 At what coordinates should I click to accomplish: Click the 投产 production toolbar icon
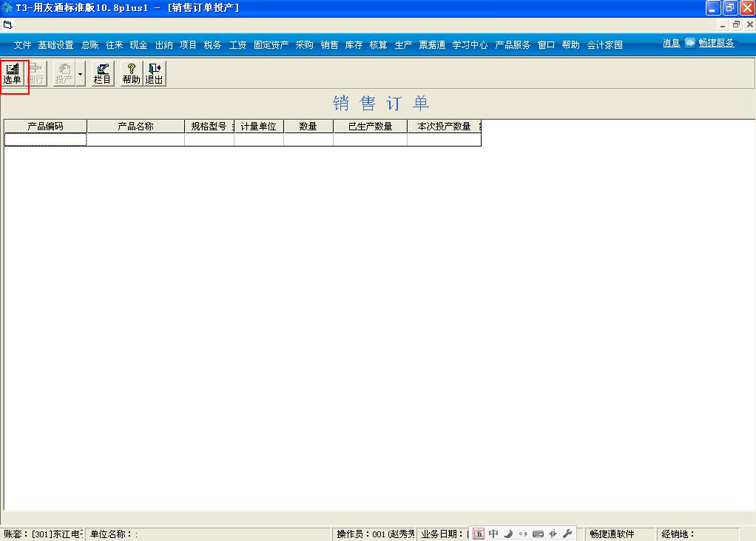coord(64,73)
